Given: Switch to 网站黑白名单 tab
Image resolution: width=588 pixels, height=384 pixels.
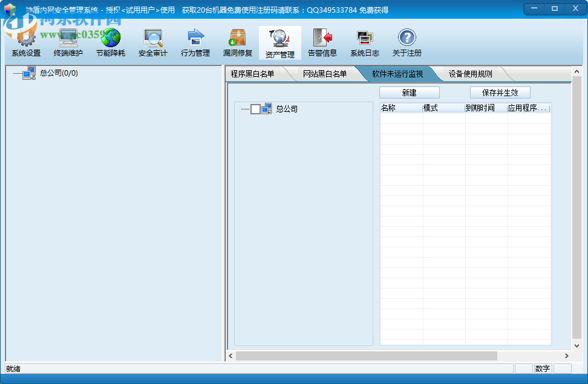Looking at the screenshot, I should point(325,74).
